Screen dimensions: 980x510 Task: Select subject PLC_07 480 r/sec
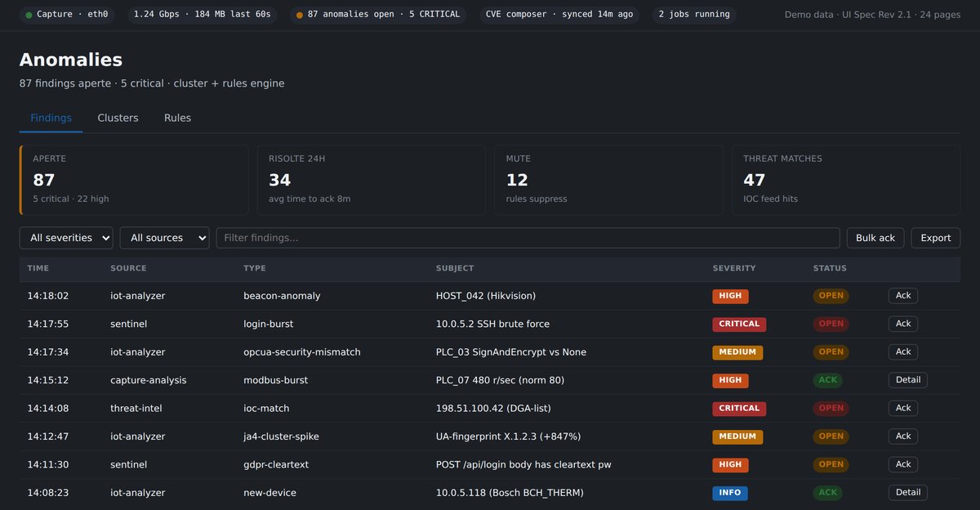[x=500, y=380]
